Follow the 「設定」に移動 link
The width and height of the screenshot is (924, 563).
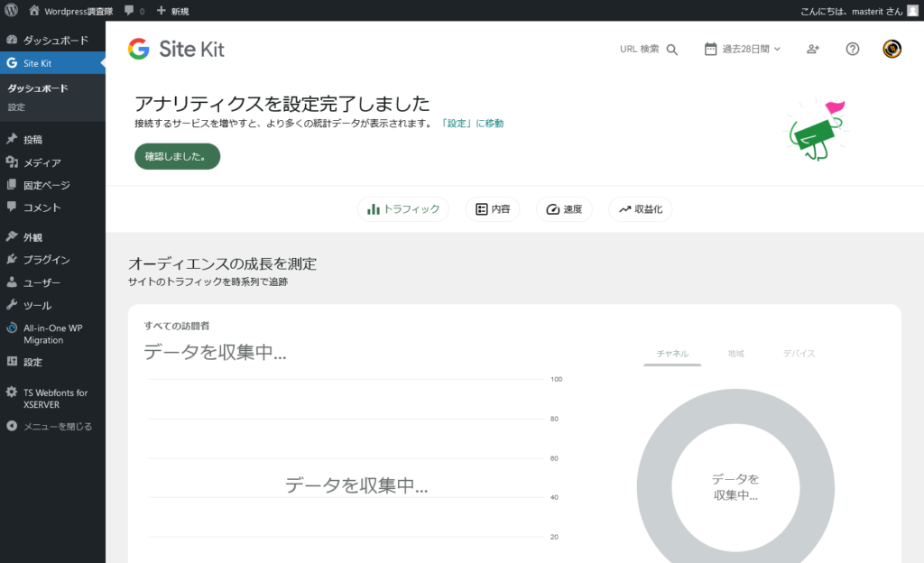click(x=472, y=124)
